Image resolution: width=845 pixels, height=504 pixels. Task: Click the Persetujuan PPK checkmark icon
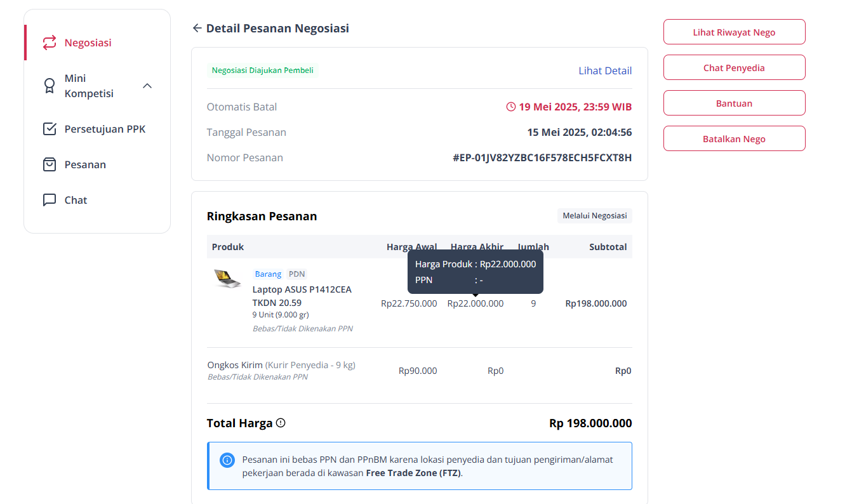(x=50, y=129)
